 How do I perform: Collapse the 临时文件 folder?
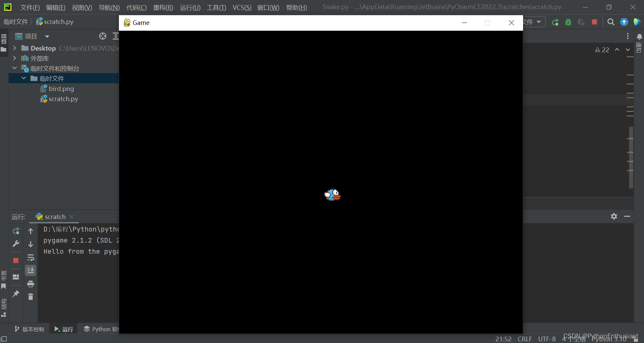click(24, 78)
